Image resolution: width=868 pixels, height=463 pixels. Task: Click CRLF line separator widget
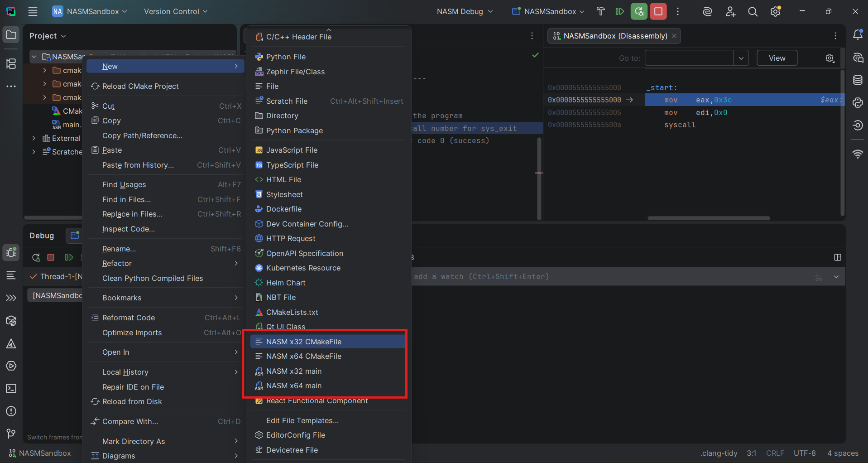(775, 453)
